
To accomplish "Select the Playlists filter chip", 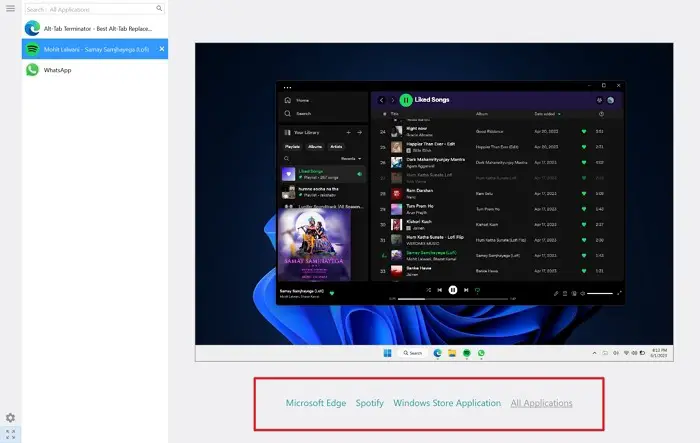I will pos(292,146).
